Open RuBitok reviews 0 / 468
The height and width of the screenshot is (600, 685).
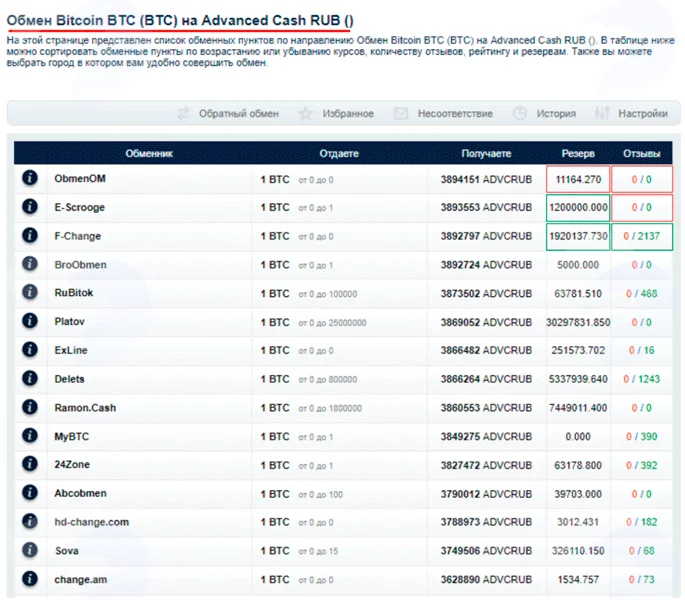pos(641,294)
